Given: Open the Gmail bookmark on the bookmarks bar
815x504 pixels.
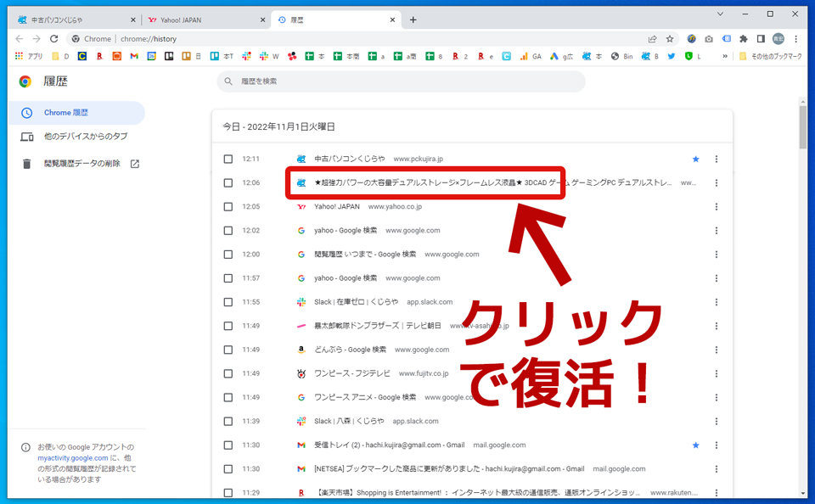Looking at the screenshot, I should (x=134, y=56).
